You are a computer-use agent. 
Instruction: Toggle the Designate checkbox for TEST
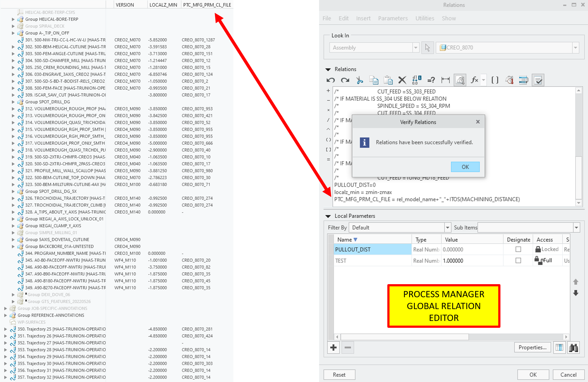[x=518, y=260]
